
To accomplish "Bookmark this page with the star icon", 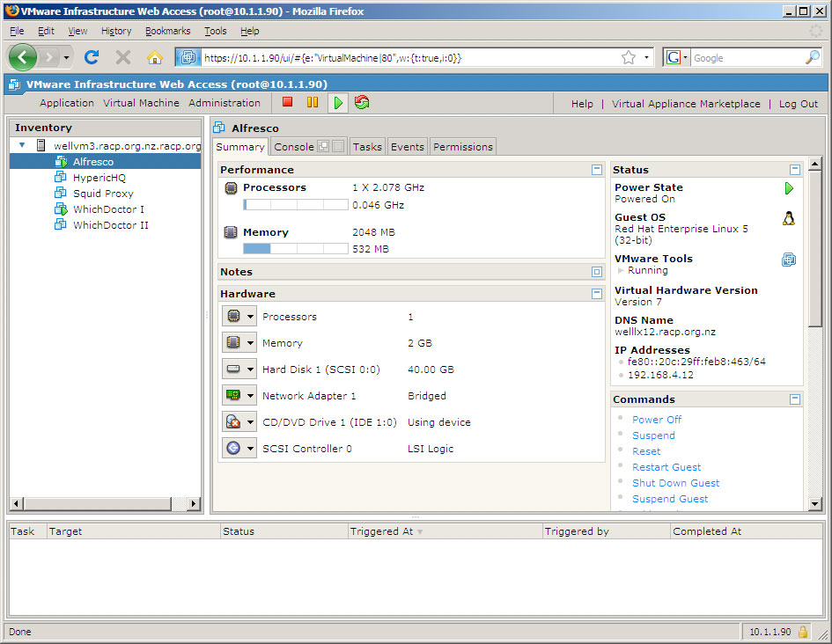I will coord(629,57).
